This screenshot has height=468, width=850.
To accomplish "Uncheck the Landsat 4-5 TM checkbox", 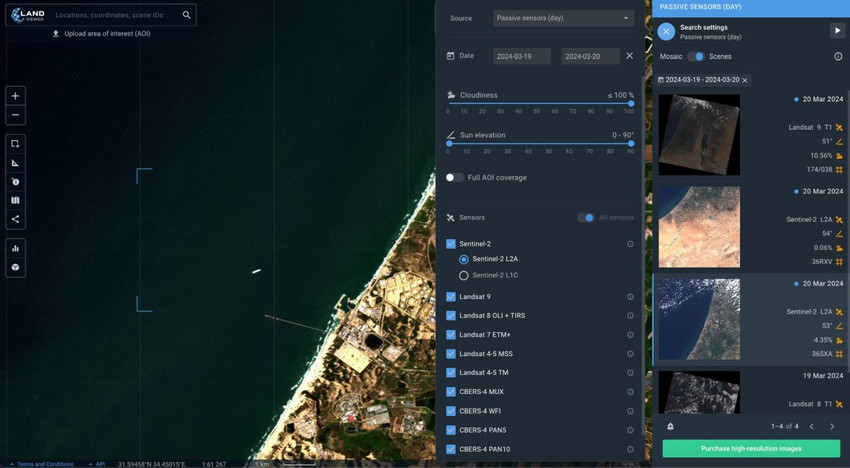I will tap(450, 373).
